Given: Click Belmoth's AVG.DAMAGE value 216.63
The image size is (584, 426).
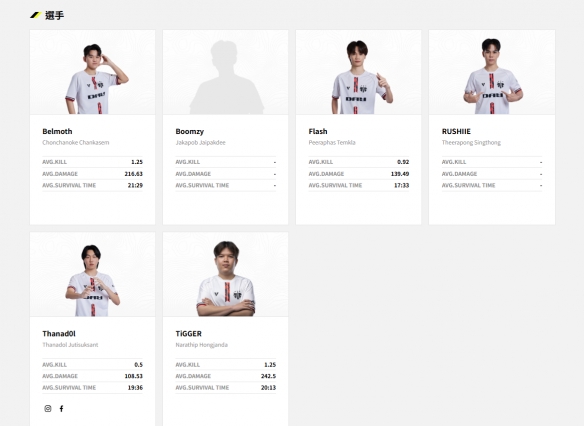Looking at the screenshot, I should [x=133, y=174].
